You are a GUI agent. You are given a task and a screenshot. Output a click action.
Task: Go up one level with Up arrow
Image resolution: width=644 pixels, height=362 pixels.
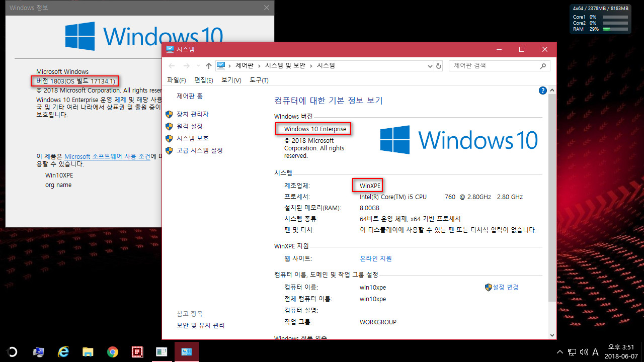[208, 66]
